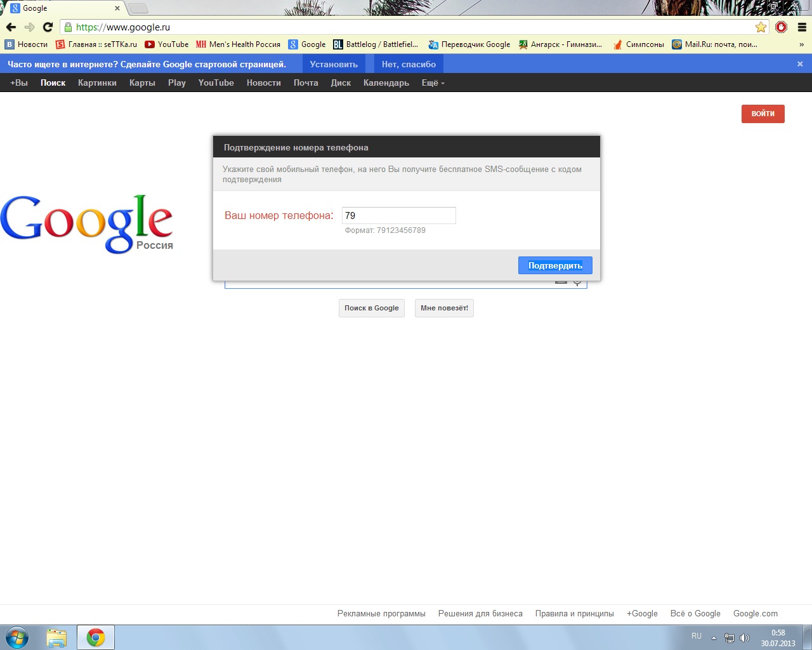Image resolution: width=812 pixels, height=650 pixels.
Task: Open the Mail.Ru bookmark
Action: tap(715, 44)
